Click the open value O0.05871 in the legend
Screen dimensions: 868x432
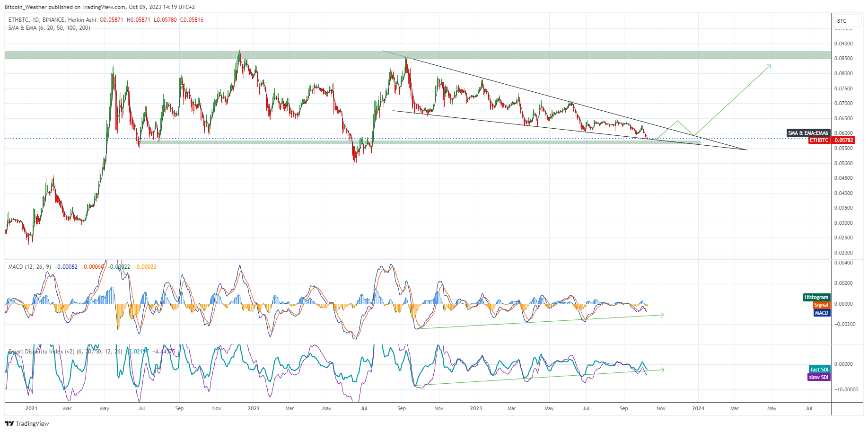point(112,20)
